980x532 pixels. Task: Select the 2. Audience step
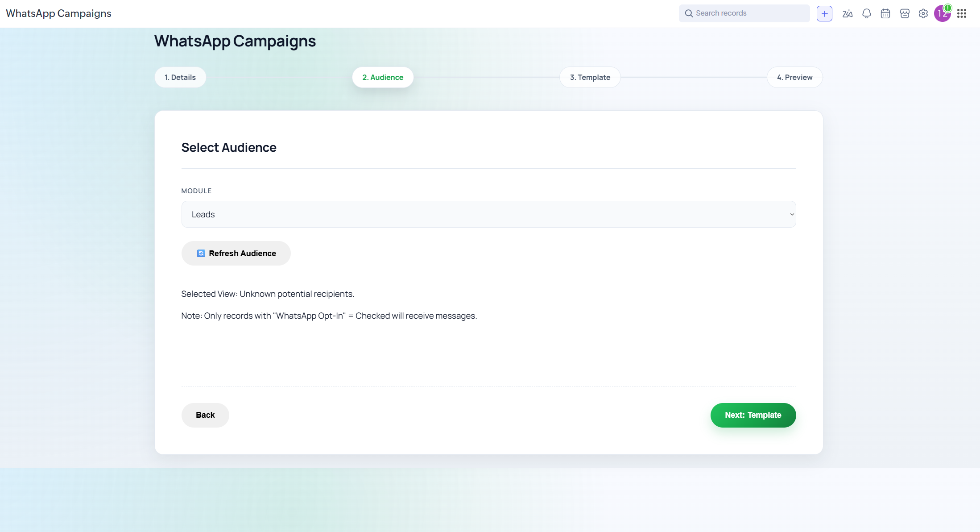[383, 77]
